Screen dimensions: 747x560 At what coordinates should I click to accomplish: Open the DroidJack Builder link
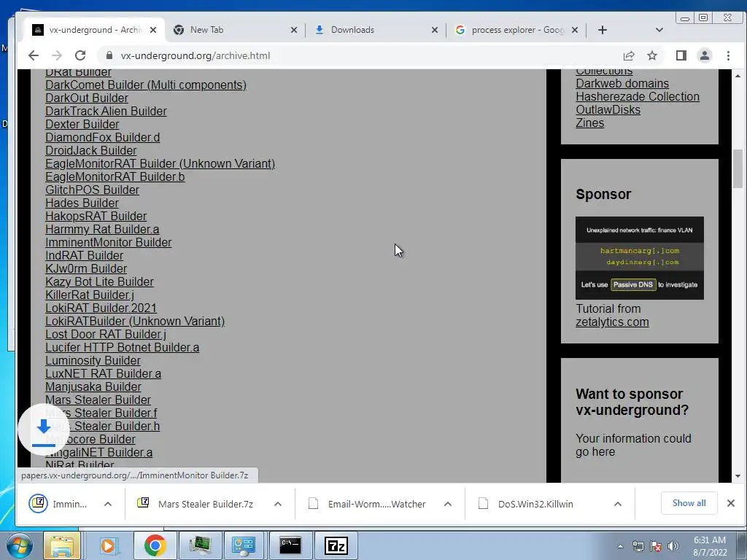pos(91,150)
